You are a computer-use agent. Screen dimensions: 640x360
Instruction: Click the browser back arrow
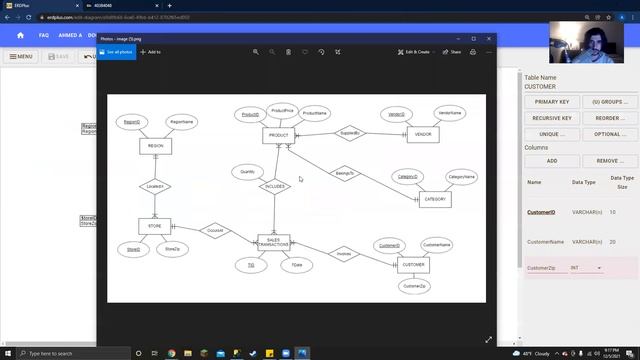[x=7, y=18]
